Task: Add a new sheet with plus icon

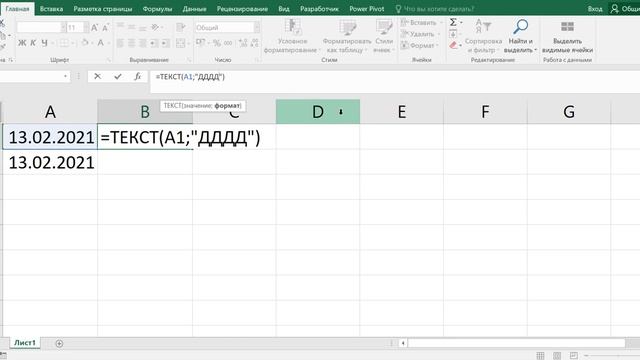Action: 59,344
